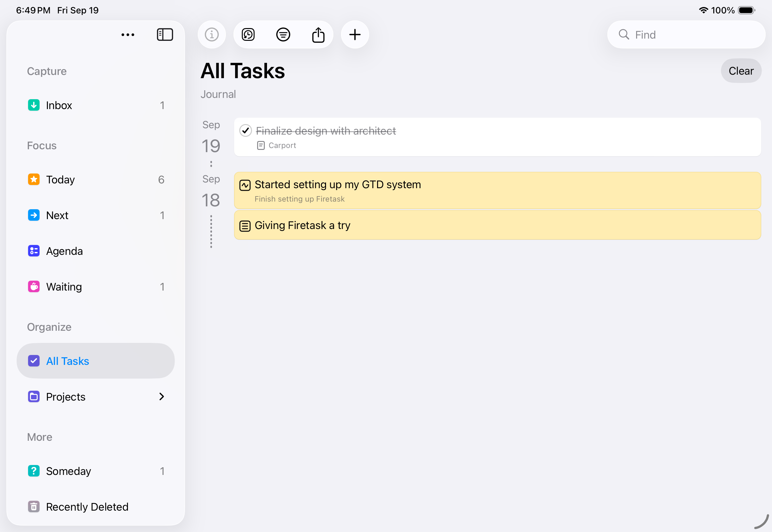Open the Carport project link
The width and height of the screenshot is (772, 532).
coord(282,146)
